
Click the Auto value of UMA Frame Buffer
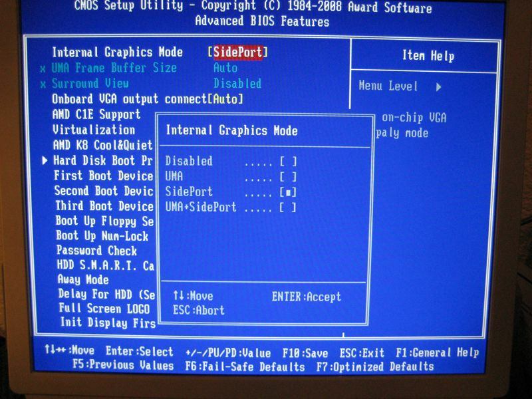pyautogui.click(x=225, y=68)
